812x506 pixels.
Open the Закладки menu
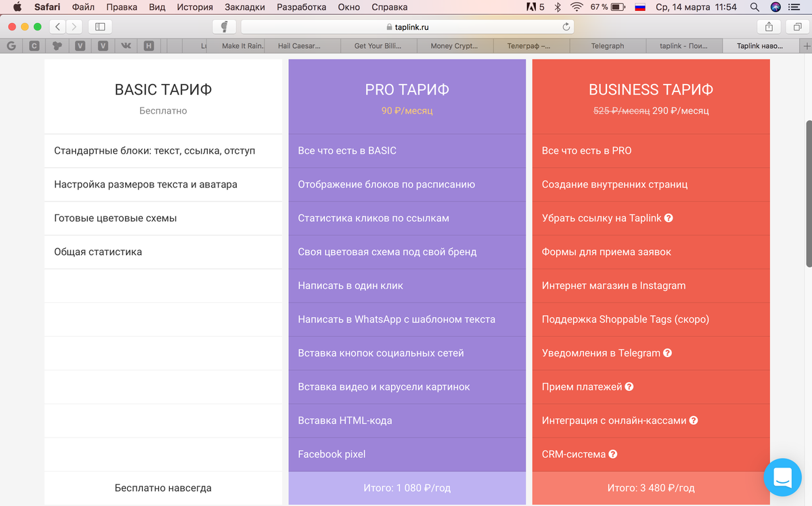pyautogui.click(x=245, y=7)
